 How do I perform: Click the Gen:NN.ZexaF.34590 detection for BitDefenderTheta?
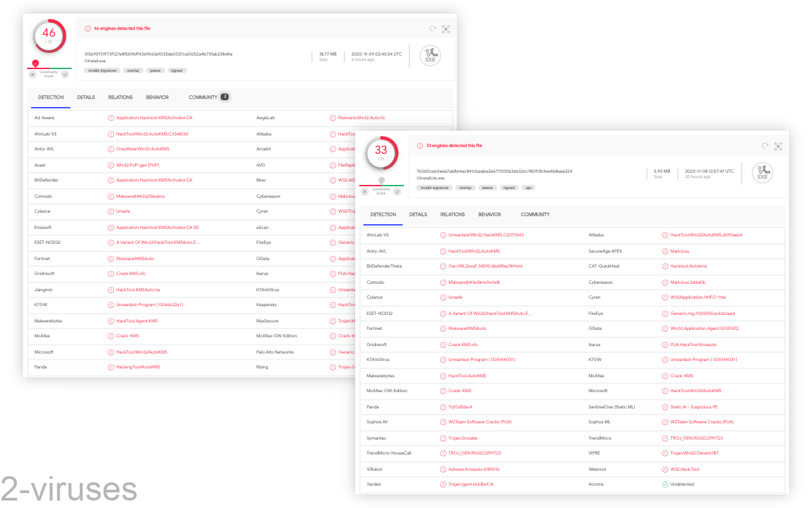486,266
